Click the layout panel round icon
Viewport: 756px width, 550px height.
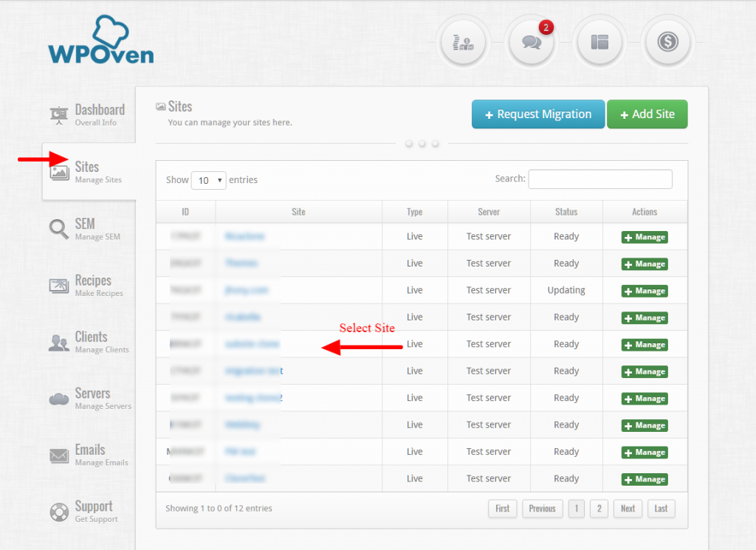[599, 42]
